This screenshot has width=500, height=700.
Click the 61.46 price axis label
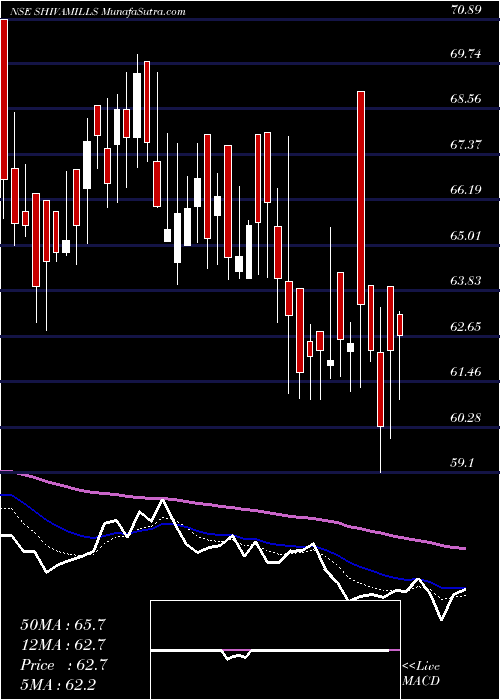[466, 371]
